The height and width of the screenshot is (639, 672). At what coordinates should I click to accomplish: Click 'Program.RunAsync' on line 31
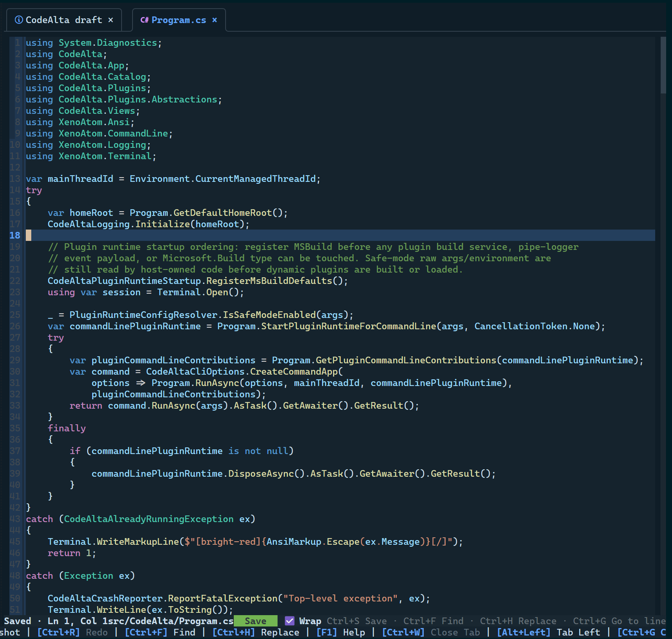195,383
